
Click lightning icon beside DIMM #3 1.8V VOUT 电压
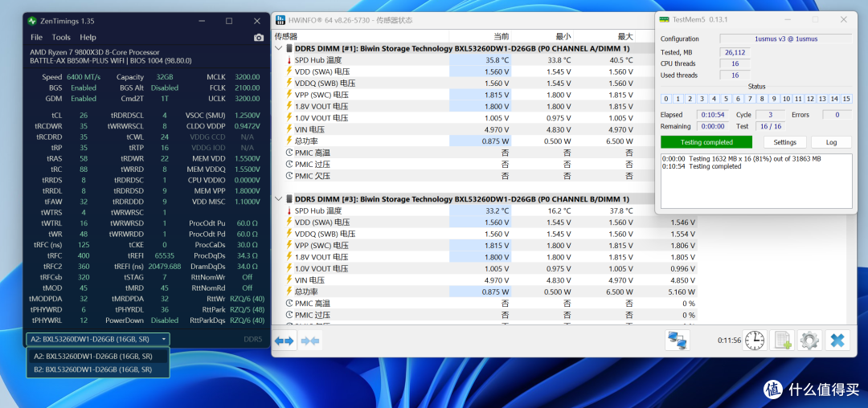[x=289, y=257]
